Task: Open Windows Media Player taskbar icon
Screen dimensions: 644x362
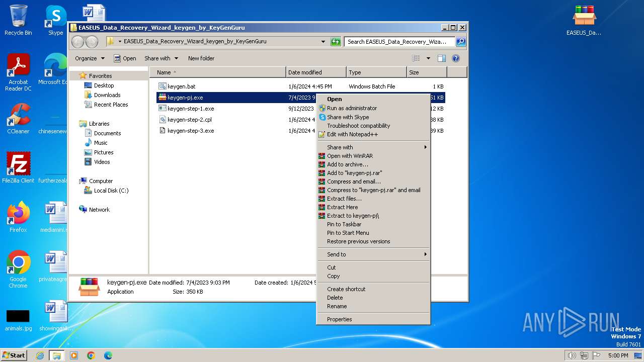Action: 74,355
